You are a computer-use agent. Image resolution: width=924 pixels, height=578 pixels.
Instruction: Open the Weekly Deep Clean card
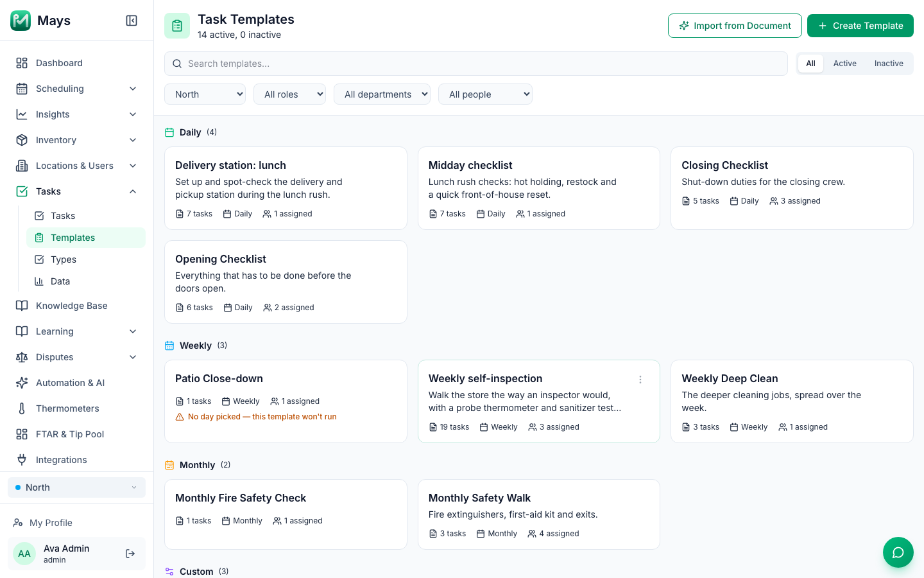792,401
